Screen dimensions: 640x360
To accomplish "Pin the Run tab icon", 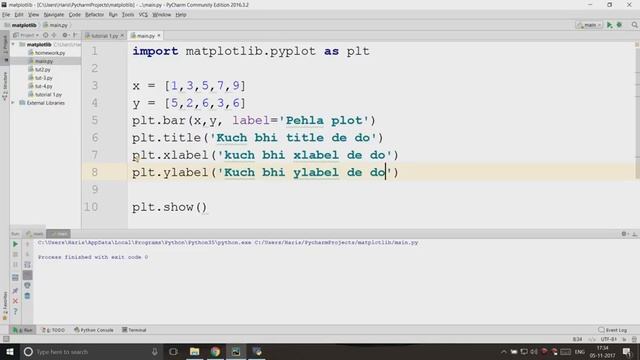I will click(15, 291).
